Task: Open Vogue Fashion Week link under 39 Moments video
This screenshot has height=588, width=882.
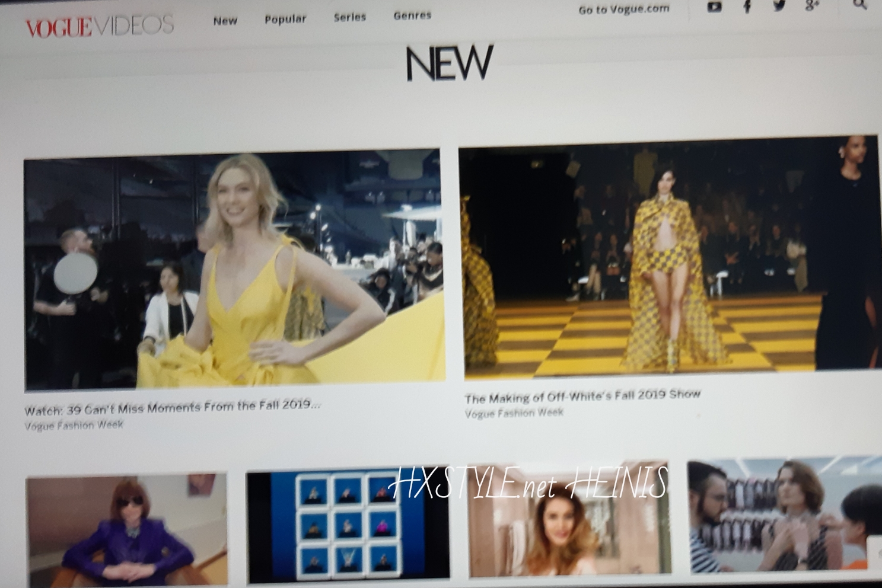Action: (74, 425)
